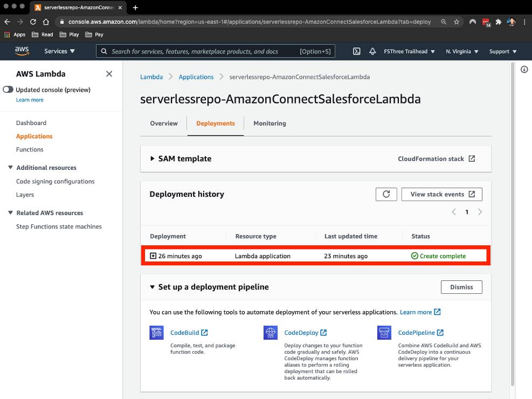The width and height of the screenshot is (532, 399).
Task: Click the Lambda application resource type cell
Action: (262, 256)
